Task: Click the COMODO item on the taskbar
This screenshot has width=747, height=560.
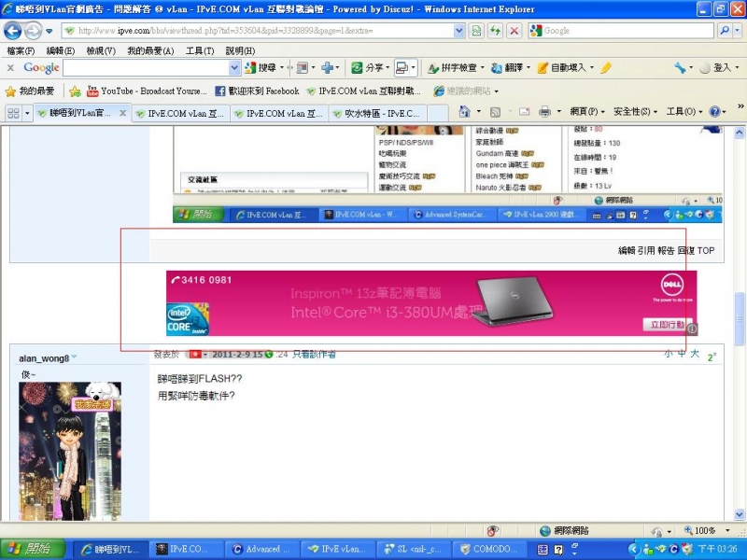Action: (490, 549)
